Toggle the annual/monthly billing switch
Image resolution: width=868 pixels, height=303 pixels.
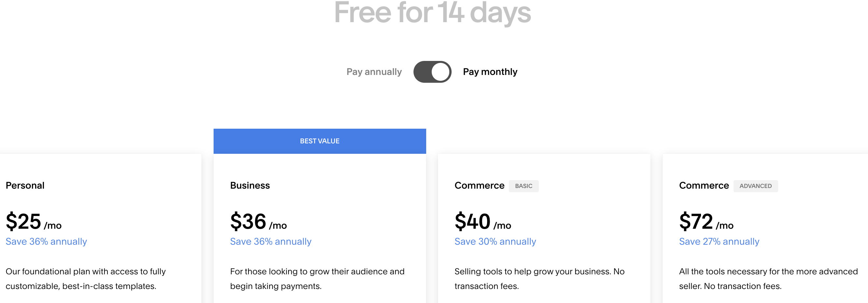pos(432,72)
